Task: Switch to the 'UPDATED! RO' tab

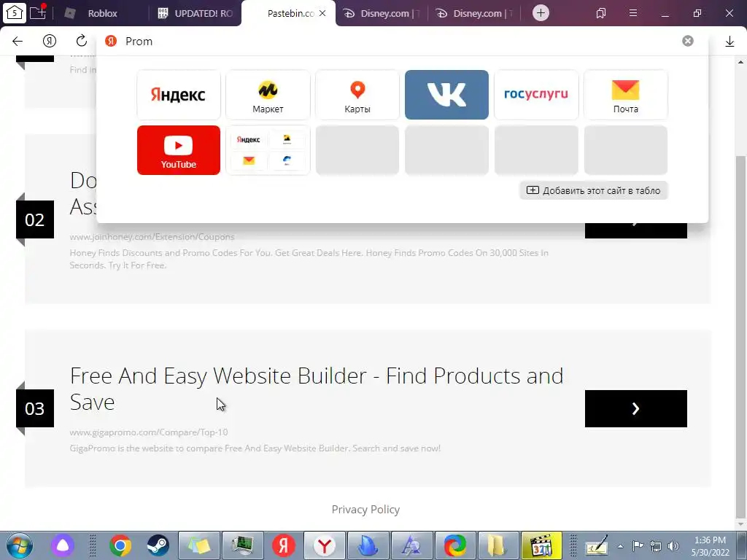Action: pyautogui.click(x=196, y=13)
